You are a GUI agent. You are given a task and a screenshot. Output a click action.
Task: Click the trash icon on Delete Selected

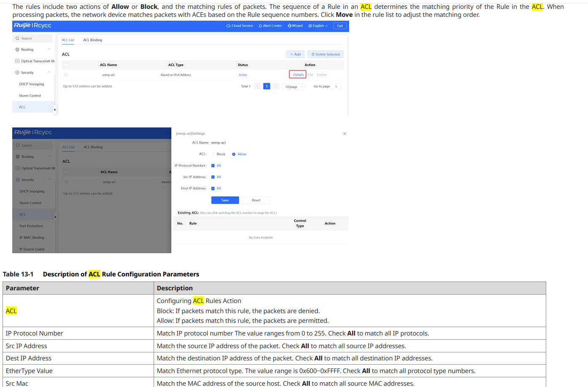(313, 54)
